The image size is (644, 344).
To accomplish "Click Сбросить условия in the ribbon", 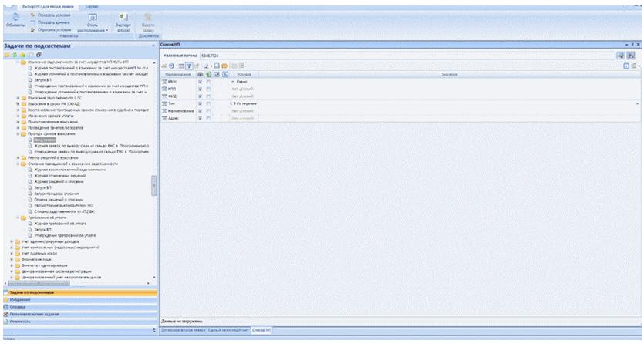I will pos(52,29).
